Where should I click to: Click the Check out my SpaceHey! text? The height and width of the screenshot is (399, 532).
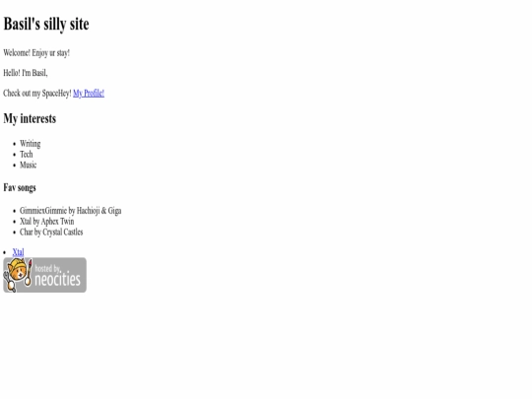pos(37,93)
